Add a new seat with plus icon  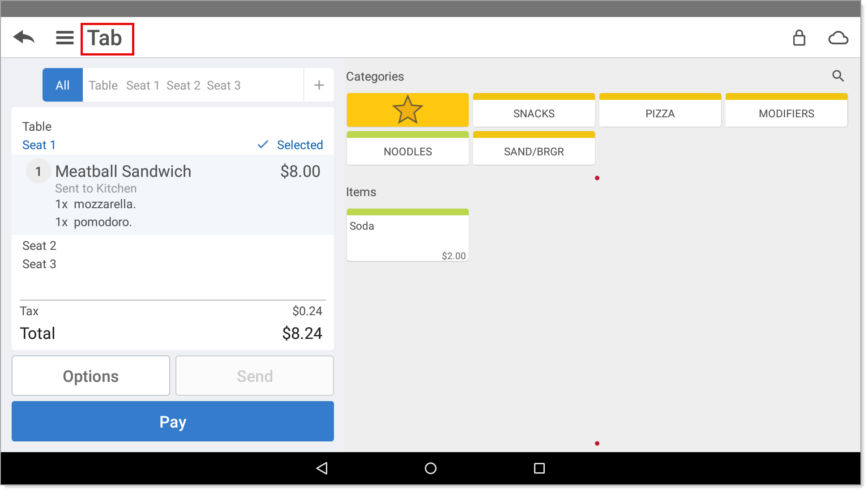click(319, 85)
